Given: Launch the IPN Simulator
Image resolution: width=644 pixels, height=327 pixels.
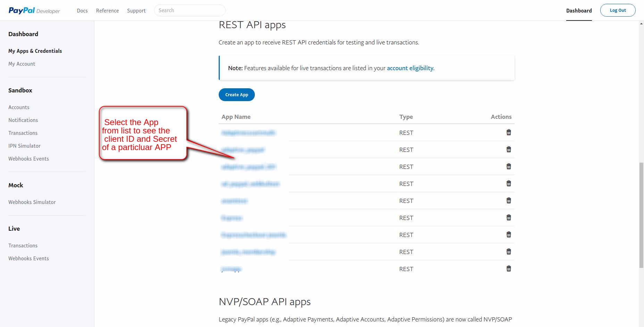Looking at the screenshot, I should pos(24,146).
